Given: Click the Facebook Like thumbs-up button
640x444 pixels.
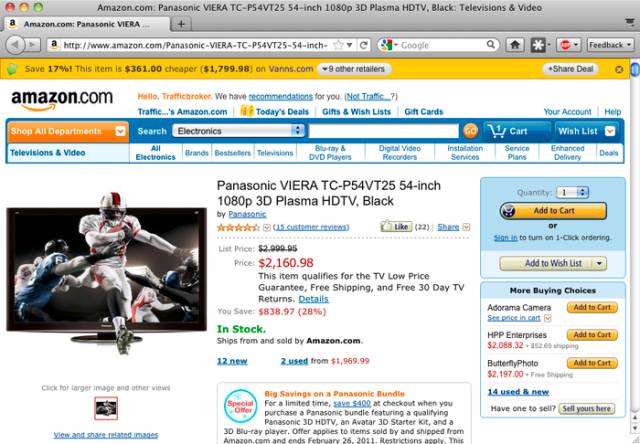Looking at the screenshot, I should [x=396, y=226].
